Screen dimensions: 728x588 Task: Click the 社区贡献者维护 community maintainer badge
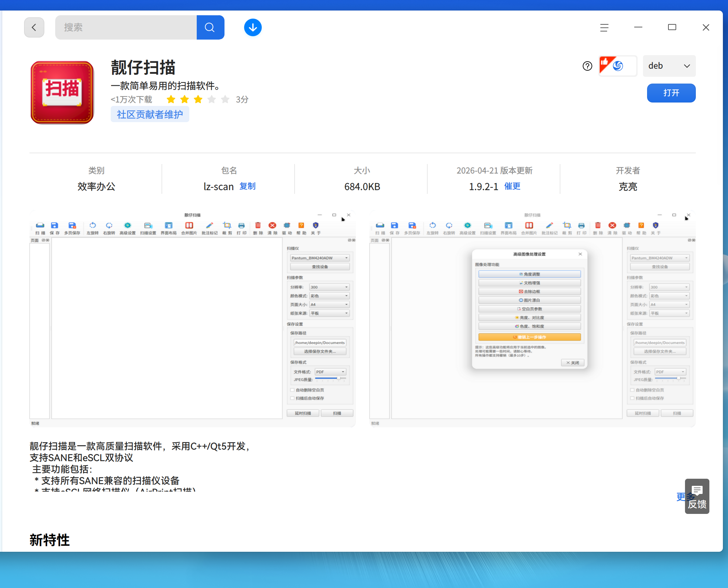click(x=150, y=114)
